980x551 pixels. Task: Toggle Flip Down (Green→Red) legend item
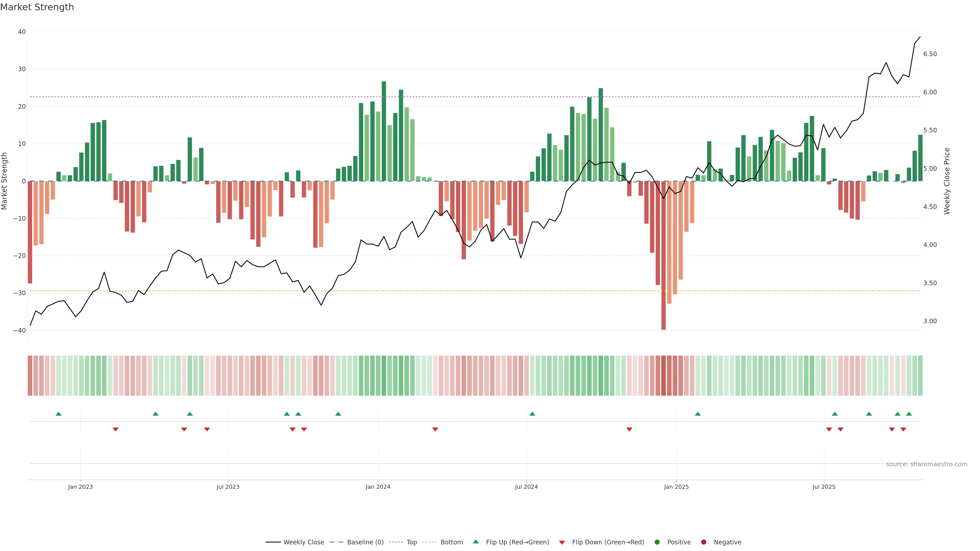click(608, 542)
